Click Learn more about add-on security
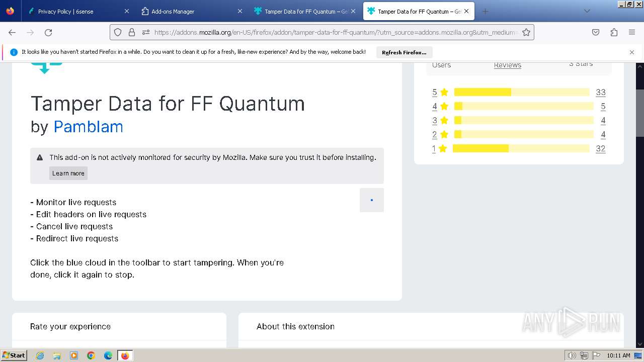This screenshot has height=362, width=644. point(68,173)
